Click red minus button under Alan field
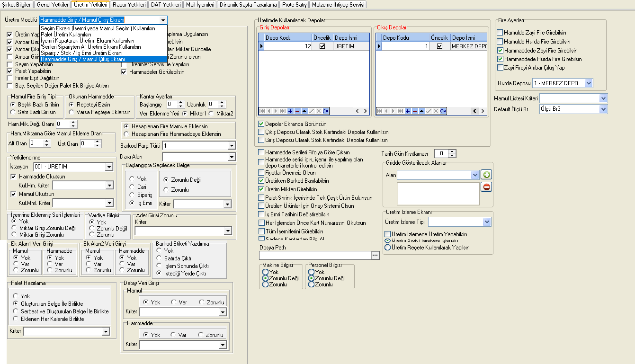This screenshot has width=635, height=364. pos(486,187)
